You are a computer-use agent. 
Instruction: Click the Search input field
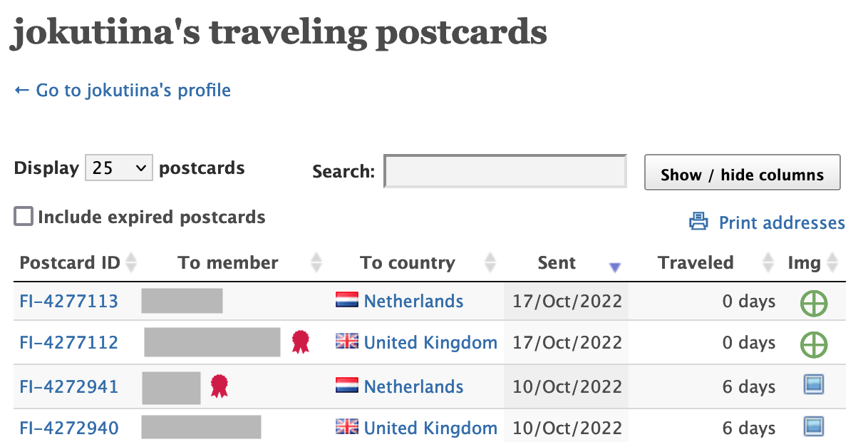click(x=505, y=171)
